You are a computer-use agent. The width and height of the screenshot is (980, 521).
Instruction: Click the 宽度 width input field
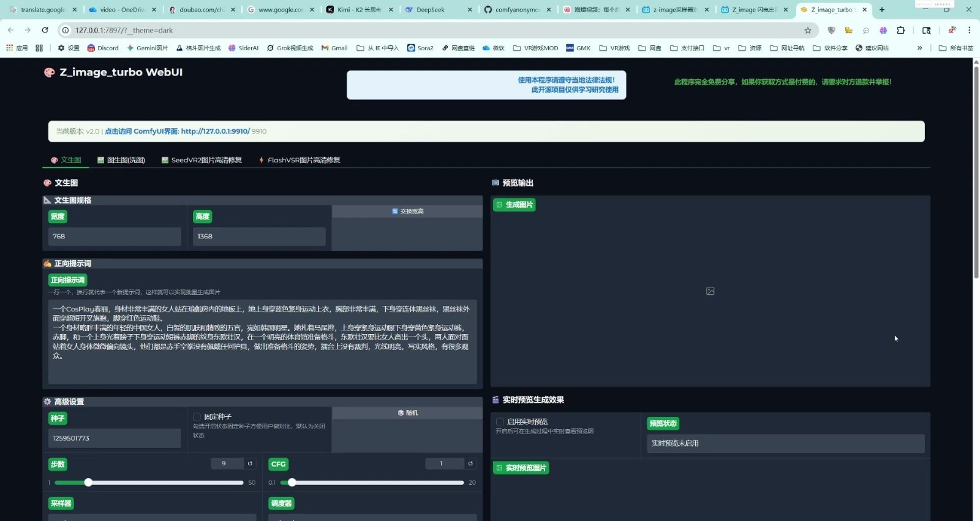[115, 237]
